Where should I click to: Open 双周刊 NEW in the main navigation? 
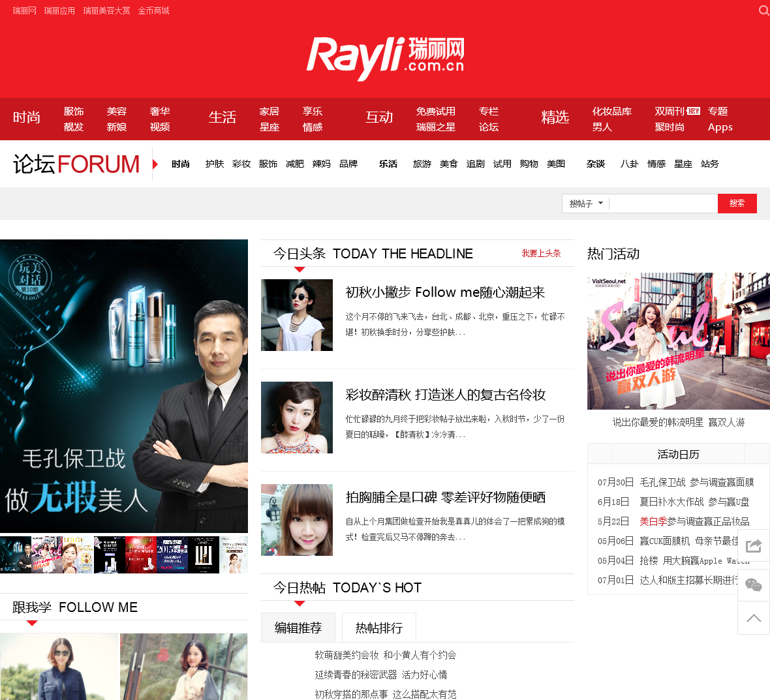click(677, 112)
